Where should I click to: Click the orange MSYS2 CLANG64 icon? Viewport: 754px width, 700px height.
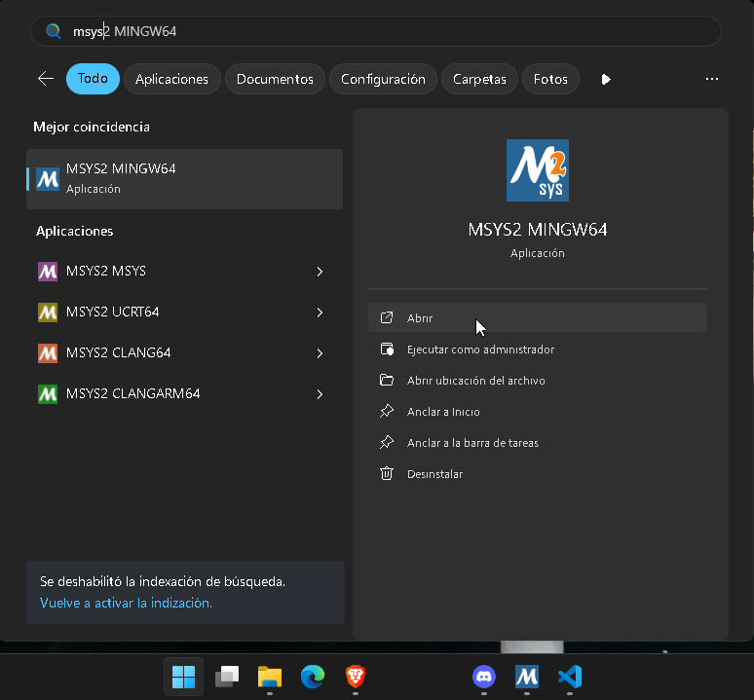pyautogui.click(x=48, y=353)
